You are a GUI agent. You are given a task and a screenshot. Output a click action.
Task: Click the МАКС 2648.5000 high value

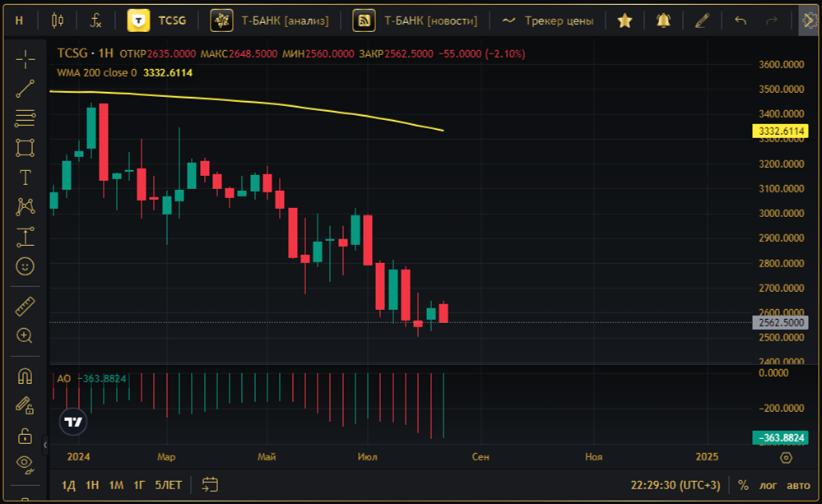239,54
